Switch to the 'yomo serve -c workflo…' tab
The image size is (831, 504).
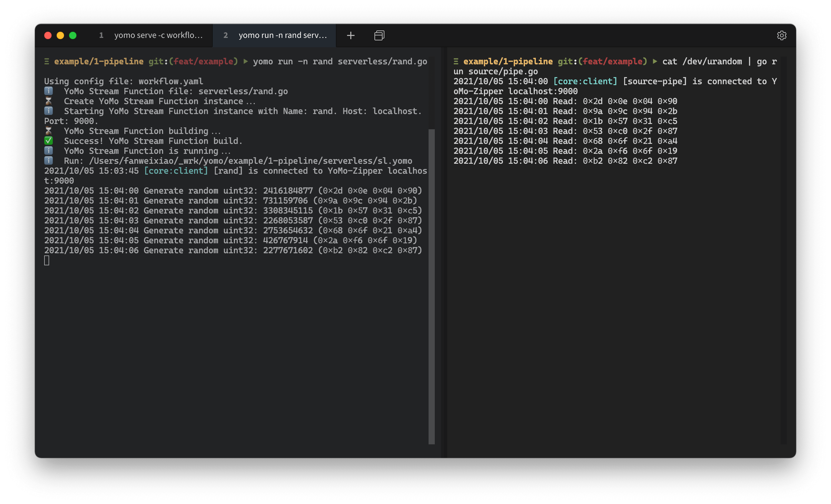(152, 35)
